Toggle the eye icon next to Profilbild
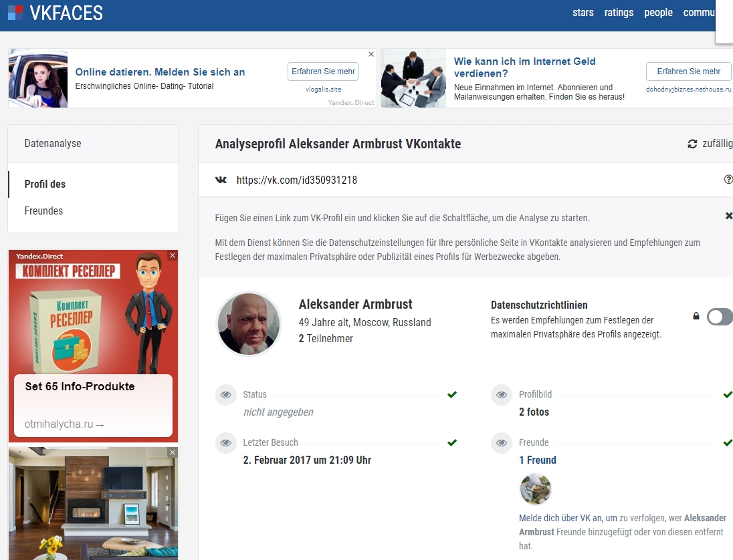 pos(502,395)
